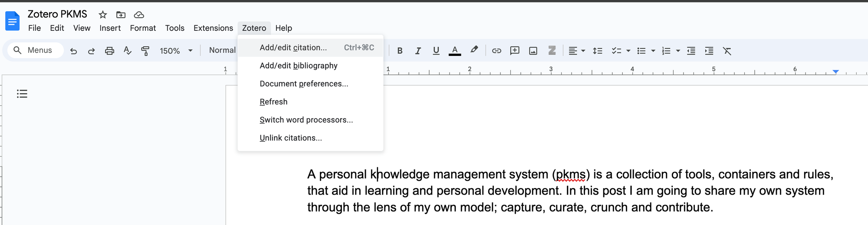Choose Add/edit bibliography menu entry
The image size is (868, 225).
(310, 66)
